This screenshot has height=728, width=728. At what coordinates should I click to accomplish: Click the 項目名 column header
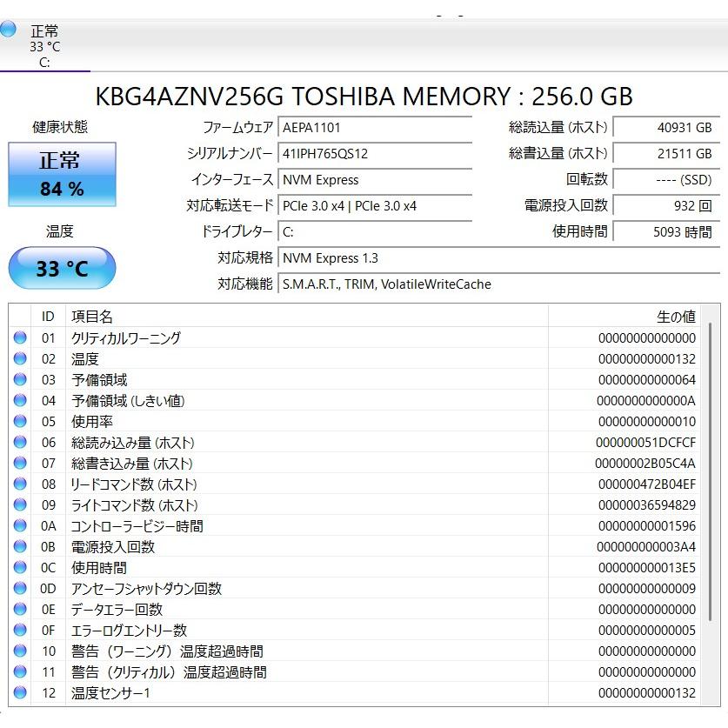click(307, 317)
